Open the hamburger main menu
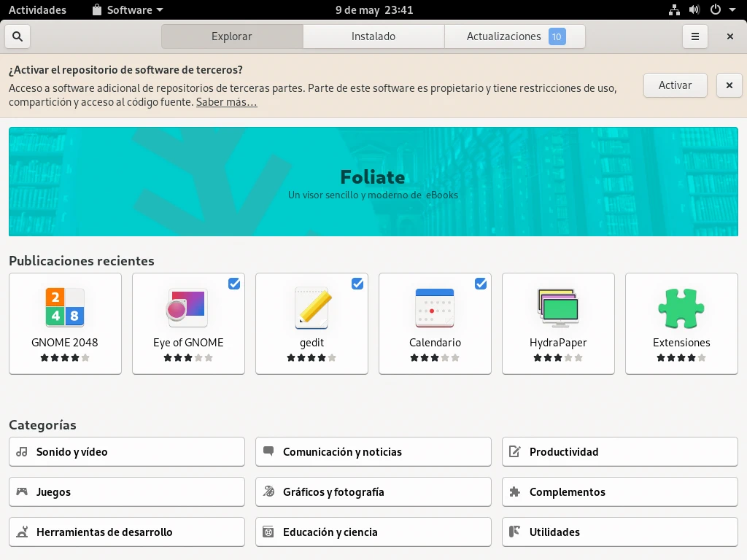The width and height of the screenshot is (747, 560). click(695, 36)
